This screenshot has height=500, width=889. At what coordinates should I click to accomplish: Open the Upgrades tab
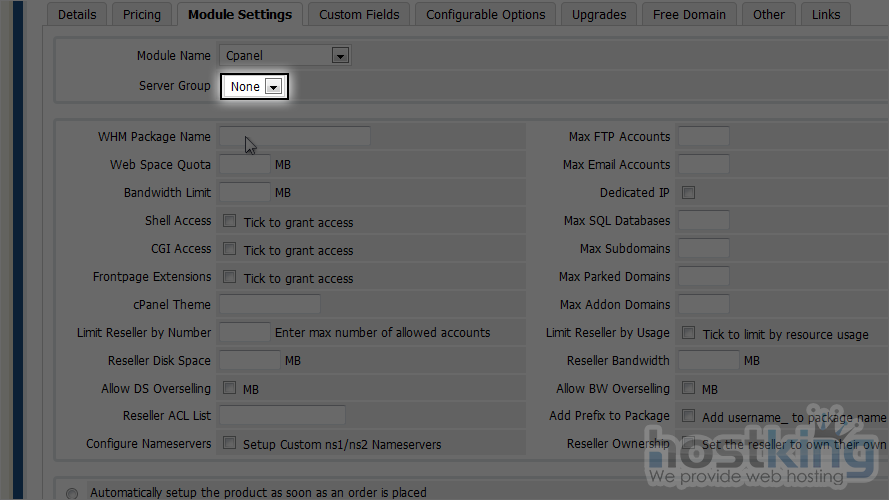tap(599, 14)
